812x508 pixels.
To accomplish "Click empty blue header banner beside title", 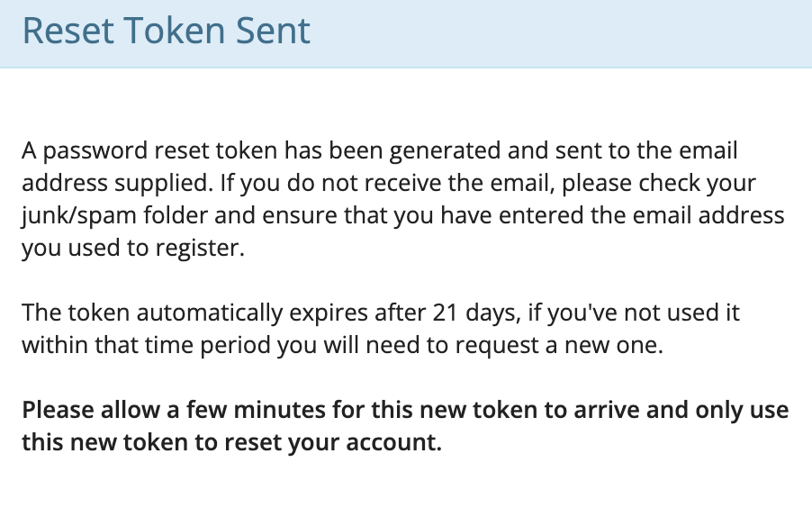I will [x=559, y=33].
